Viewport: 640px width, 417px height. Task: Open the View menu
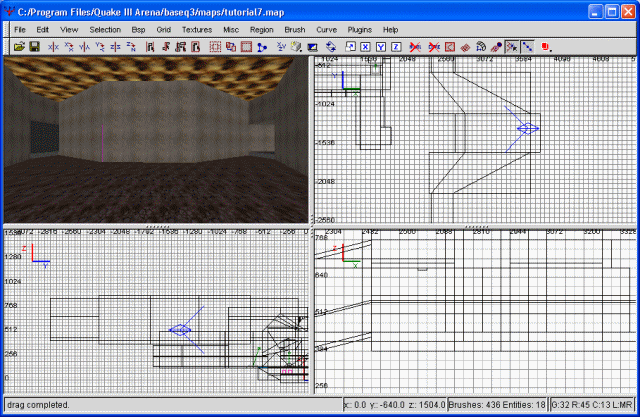coord(69,30)
